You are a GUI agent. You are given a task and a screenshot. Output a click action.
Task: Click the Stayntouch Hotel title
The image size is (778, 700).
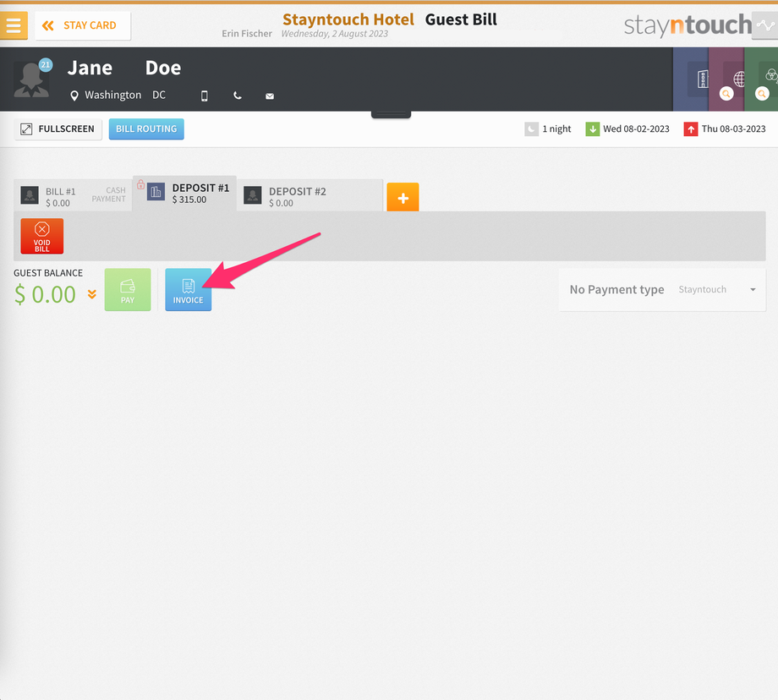pyautogui.click(x=348, y=19)
